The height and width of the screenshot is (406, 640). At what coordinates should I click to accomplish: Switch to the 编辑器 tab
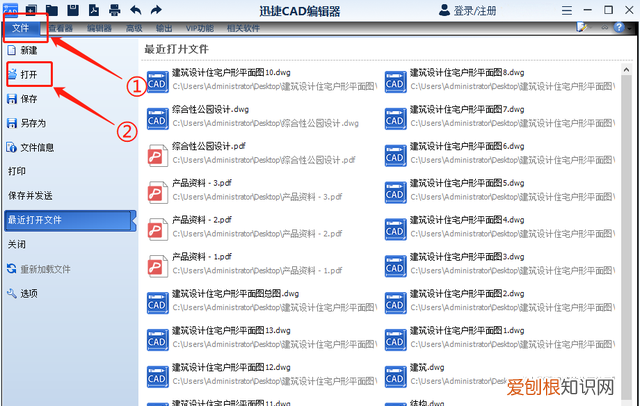pos(99,28)
